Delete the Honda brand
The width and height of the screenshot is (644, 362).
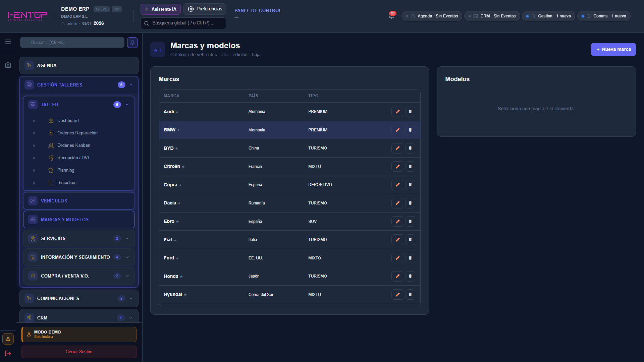410,276
